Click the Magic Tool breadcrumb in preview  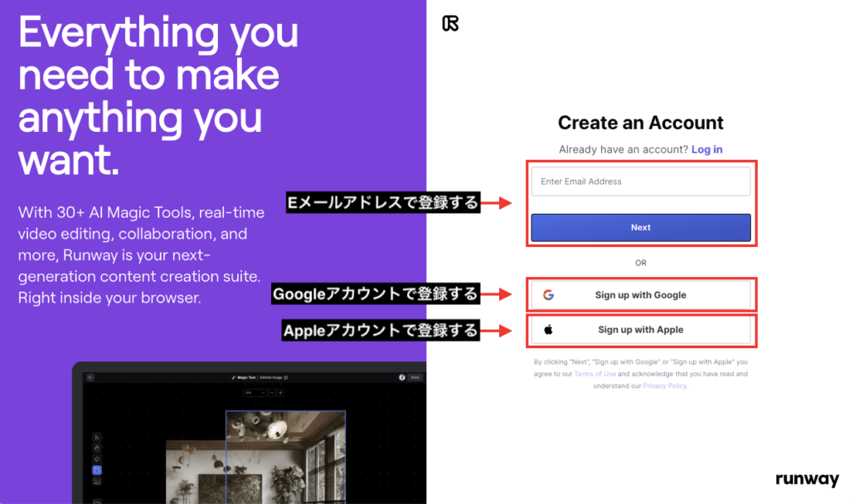tap(246, 377)
